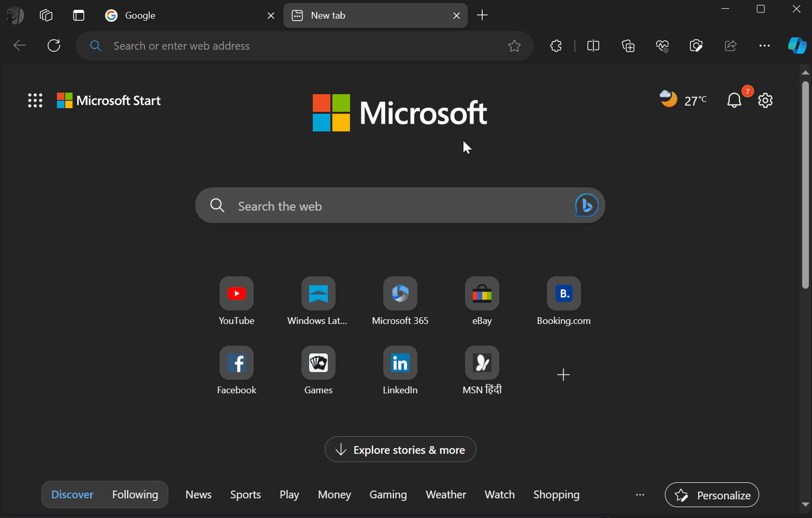This screenshot has width=812, height=518.
Task: Open the Money category
Action: click(x=335, y=495)
